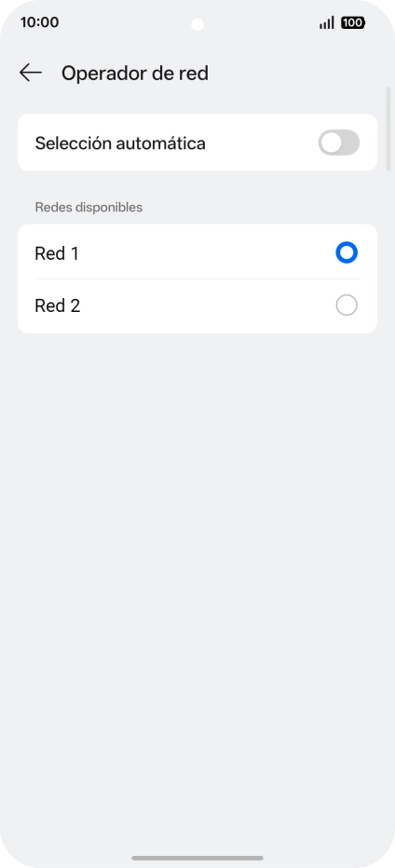Tap blank space between Red 1 label and radio
The height and width of the screenshot is (868, 395).
point(207,253)
